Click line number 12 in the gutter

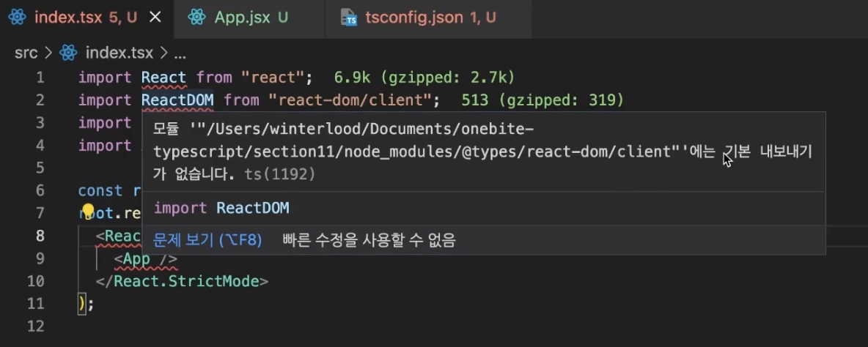(x=35, y=327)
